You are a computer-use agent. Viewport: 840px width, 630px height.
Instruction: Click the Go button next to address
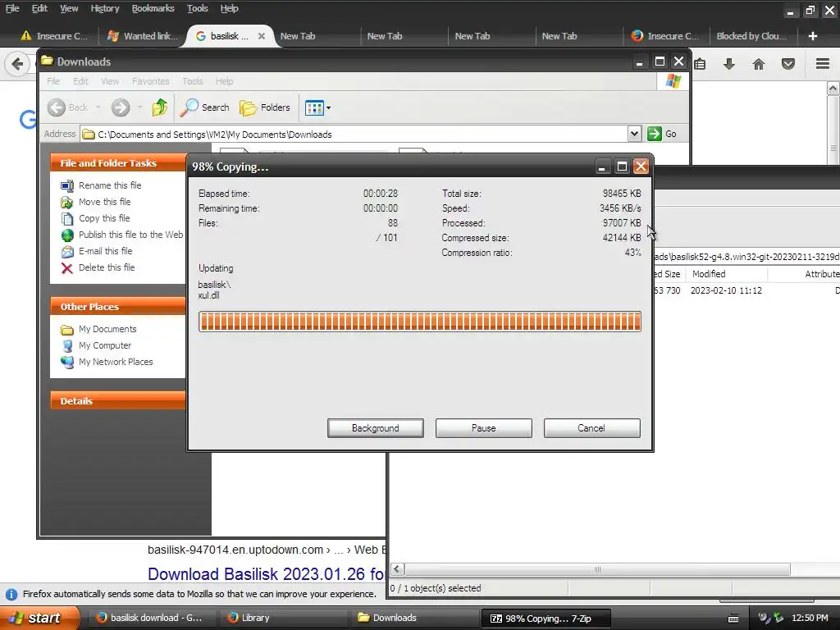tap(662, 134)
